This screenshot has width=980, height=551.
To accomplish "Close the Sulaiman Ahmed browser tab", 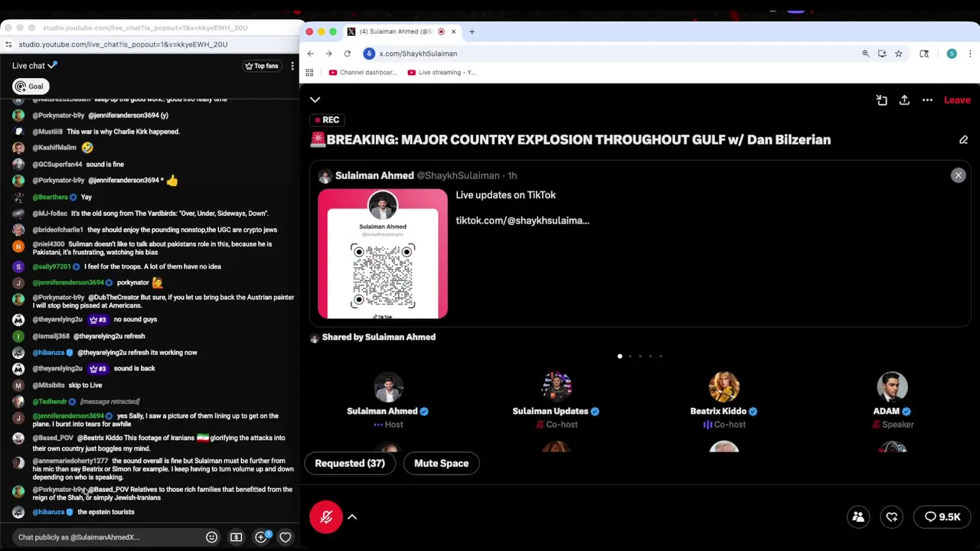I will tap(453, 31).
